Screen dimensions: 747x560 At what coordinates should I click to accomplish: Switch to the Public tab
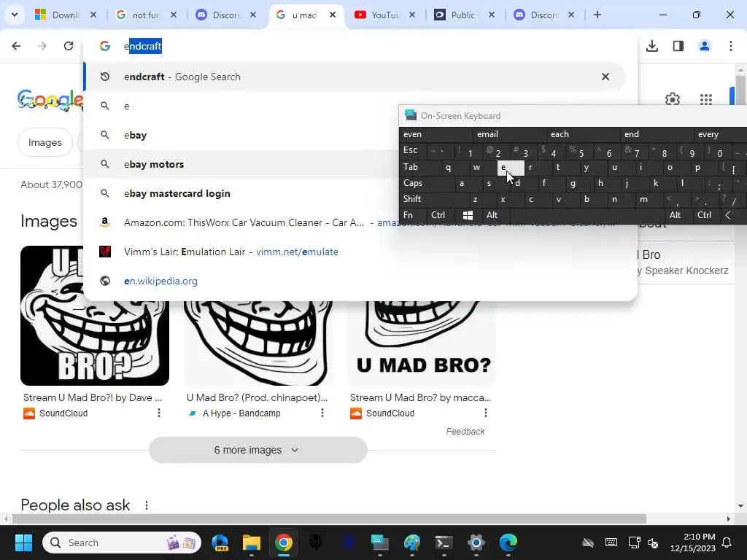[x=456, y=15]
